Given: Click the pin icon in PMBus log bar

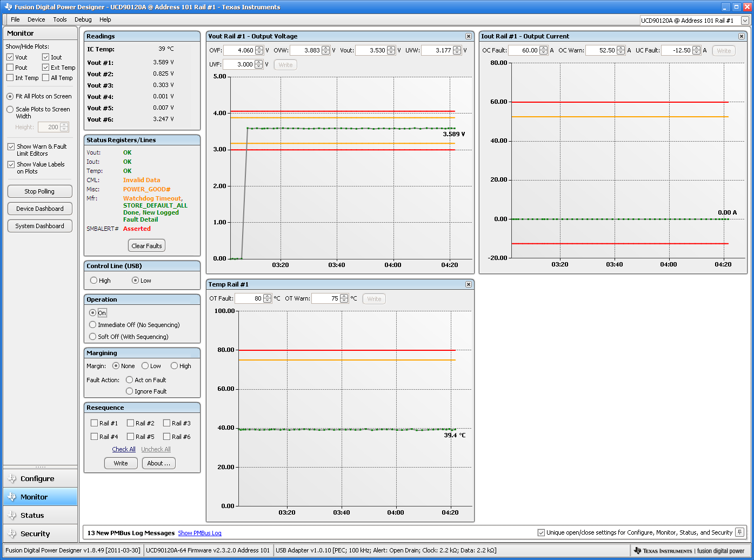Looking at the screenshot, I should coord(739,532).
